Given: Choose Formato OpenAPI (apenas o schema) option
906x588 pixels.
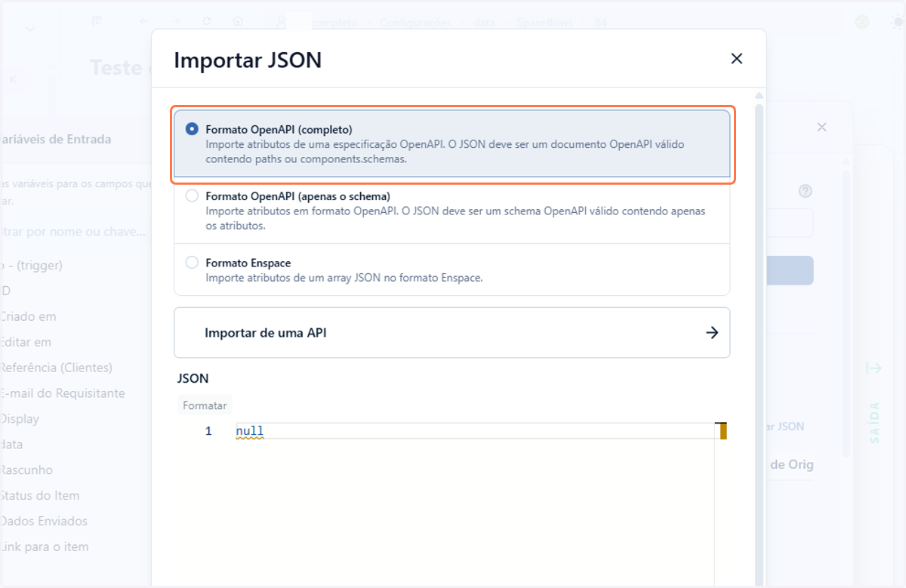Looking at the screenshot, I should click(192, 196).
